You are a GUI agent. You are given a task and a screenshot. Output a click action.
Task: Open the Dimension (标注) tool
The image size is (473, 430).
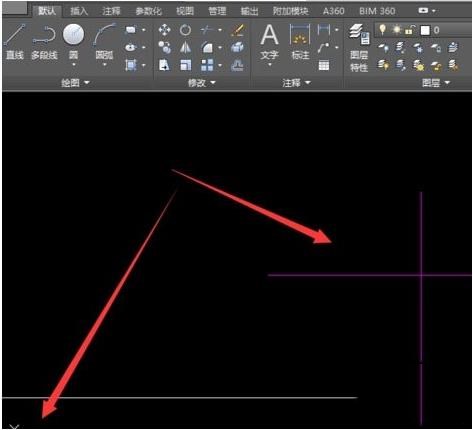click(300, 42)
